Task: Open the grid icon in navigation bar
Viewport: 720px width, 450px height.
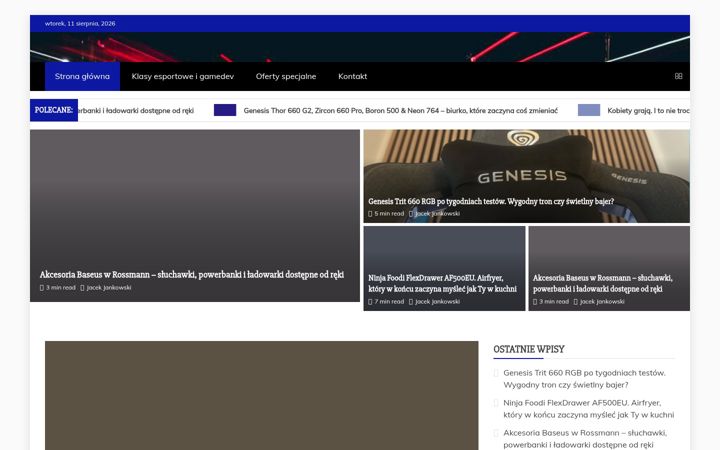Action: [678, 76]
